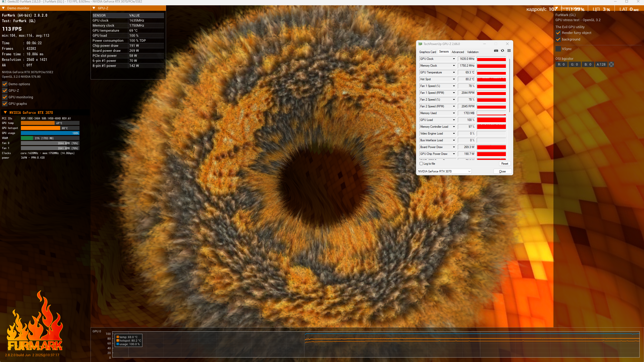Click the '269.3 W' Board Power Draw value
The width and height of the screenshot is (644, 362).
point(467,147)
